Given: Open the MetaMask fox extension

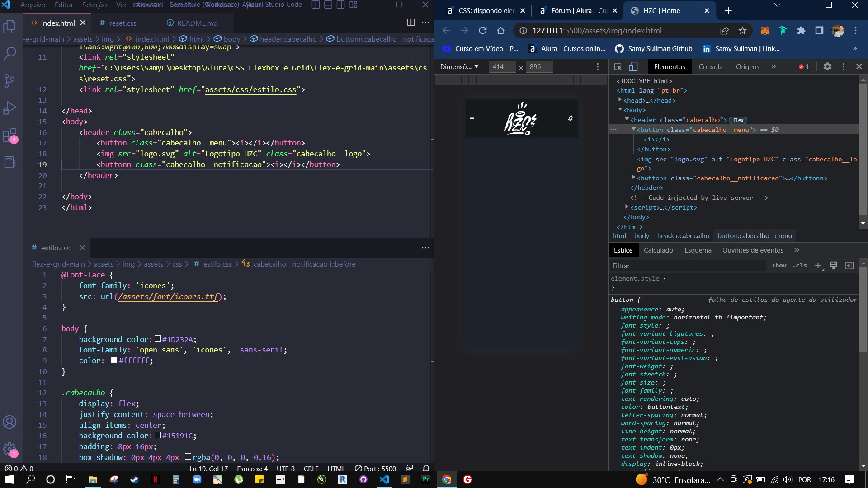Looking at the screenshot, I should pyautogui.click(x=765, y=30).
